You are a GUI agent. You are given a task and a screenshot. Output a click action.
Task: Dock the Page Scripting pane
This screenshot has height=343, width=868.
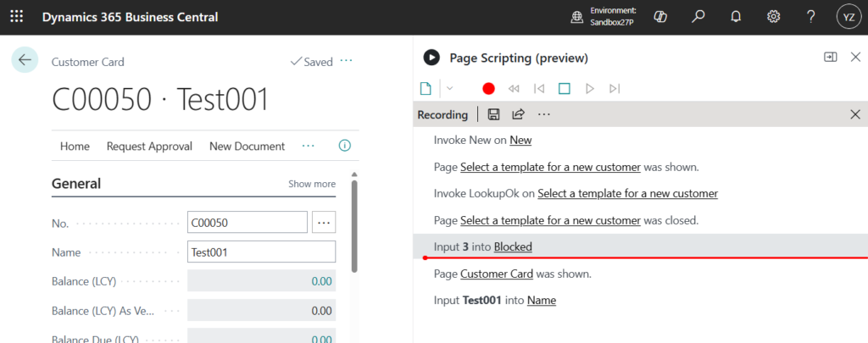[830, 58]
